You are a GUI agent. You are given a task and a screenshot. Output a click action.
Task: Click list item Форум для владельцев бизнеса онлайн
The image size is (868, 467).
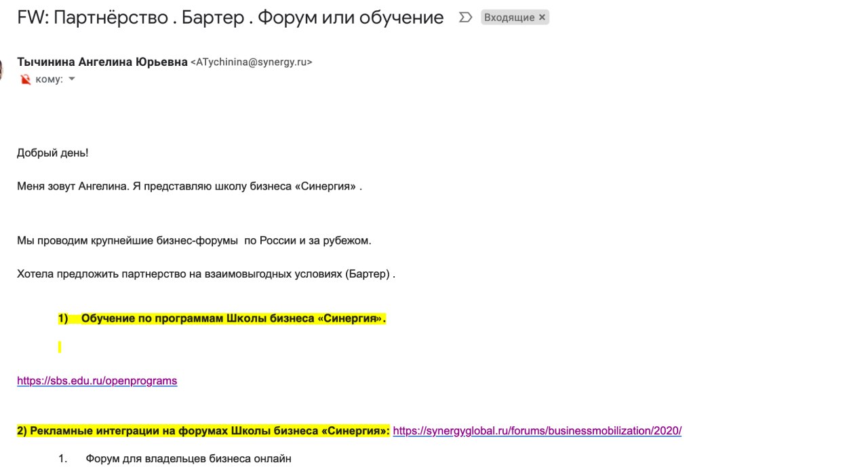point(188,459)
